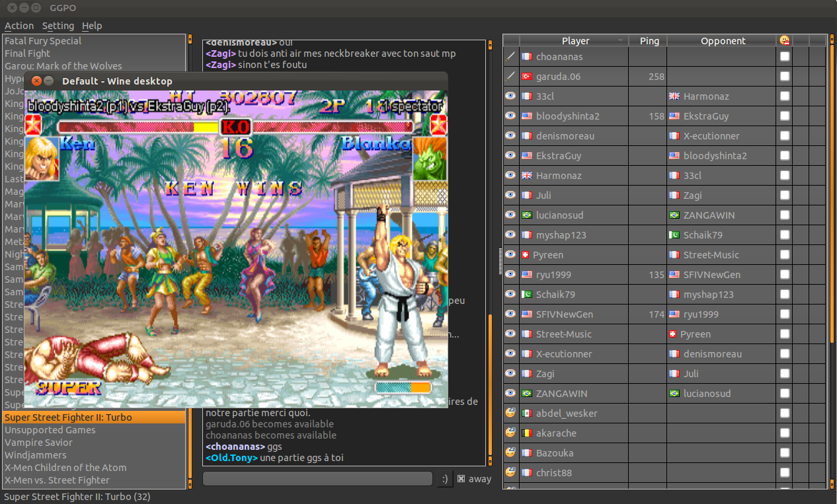The width and height of the screenshot is (837, 504).
Task: Click away status icon for akarache
Action: tap(510, 433)
